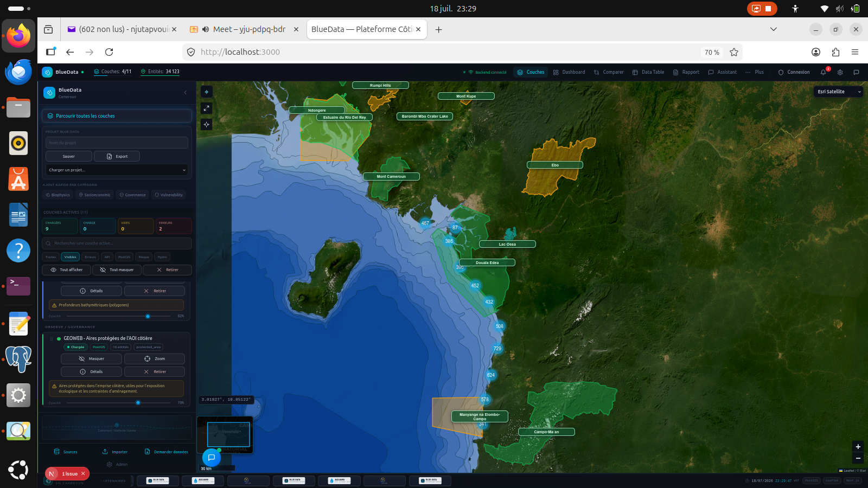Screen dimensions: 868x488
Task: Open Details for bathymetric depths layer
Action: pos(91,291)
